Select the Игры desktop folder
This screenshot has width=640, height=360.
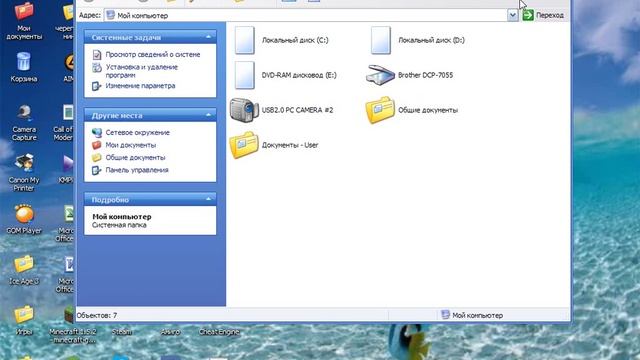(x=24, y=320)
